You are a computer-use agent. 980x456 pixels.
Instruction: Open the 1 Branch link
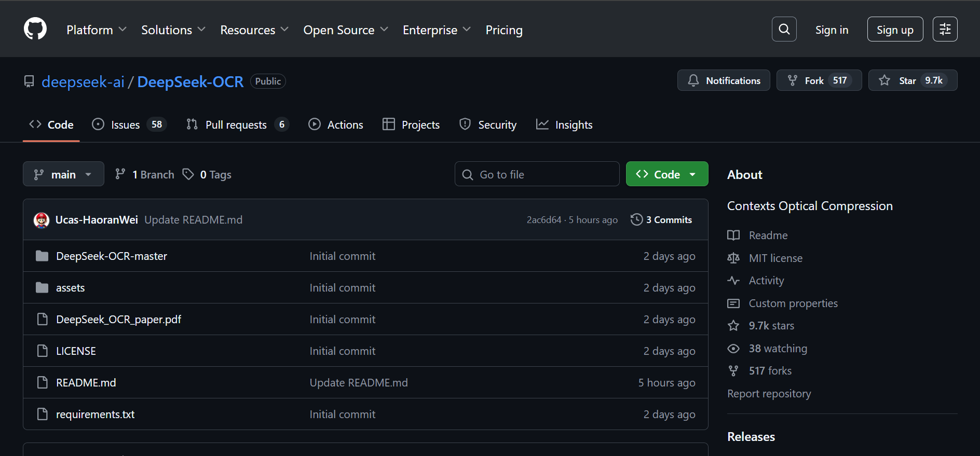tap(144, 174)
